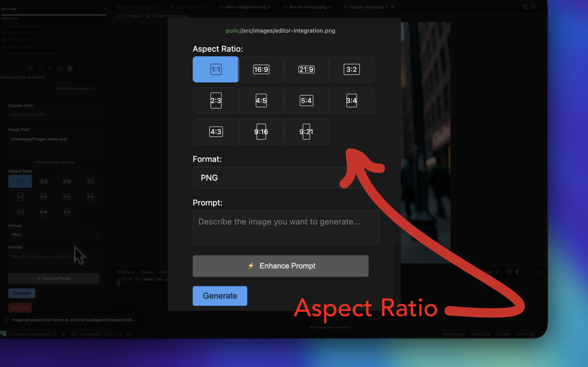Expand the chevron next to sidebar view icons

[x=80, y=69]
